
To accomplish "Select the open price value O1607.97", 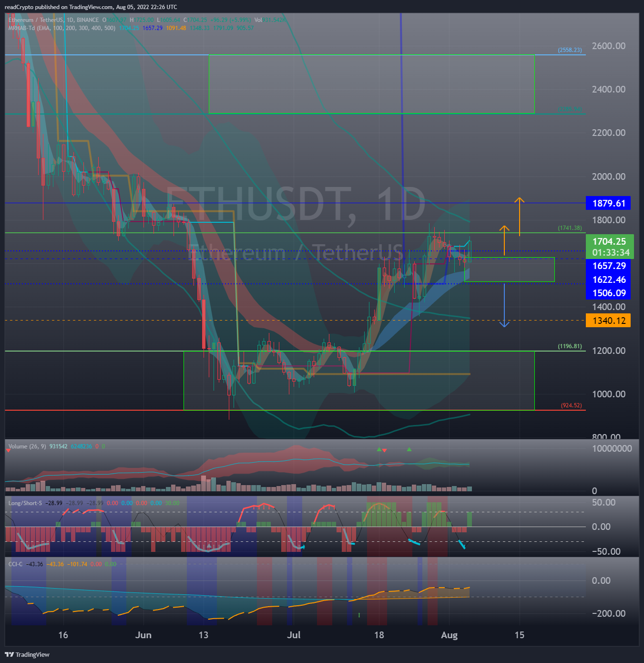I will [x=115, y=20].
